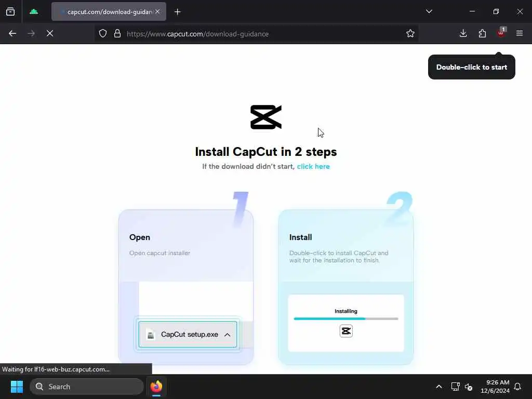This screenshot has height=399, width=532.
Task: Stop loading the page
Action: (50, 33)
